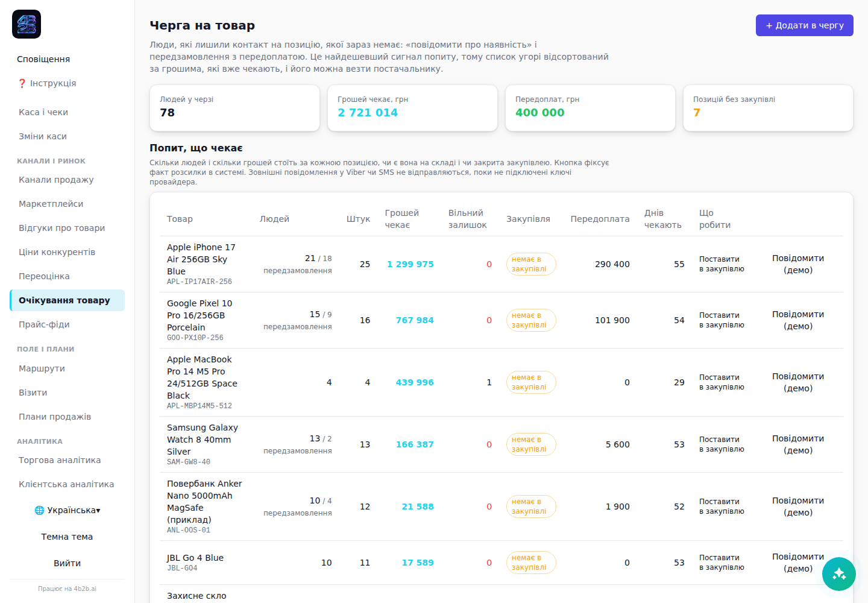The image size is (868, 603).
Task: Click SKU code ANL-OOS-01
Action: (189, 530)
